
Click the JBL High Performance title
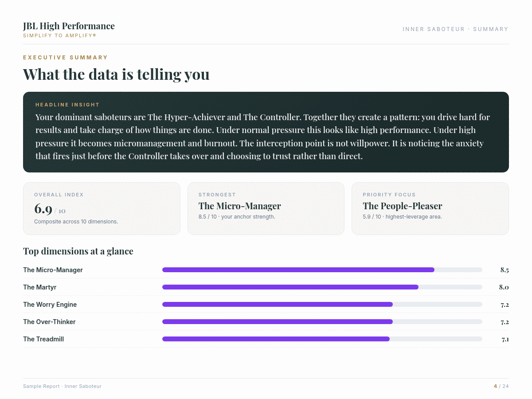(x=69, y=26)
